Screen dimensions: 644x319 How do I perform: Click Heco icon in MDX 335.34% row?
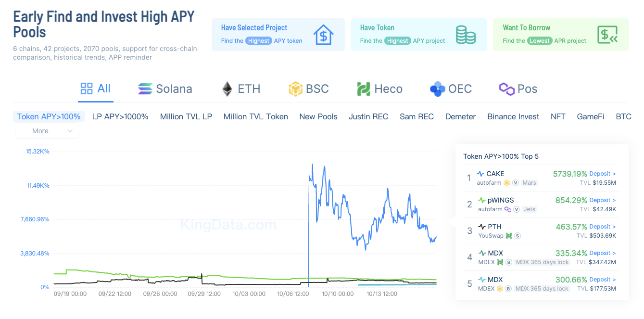(500, 262)
